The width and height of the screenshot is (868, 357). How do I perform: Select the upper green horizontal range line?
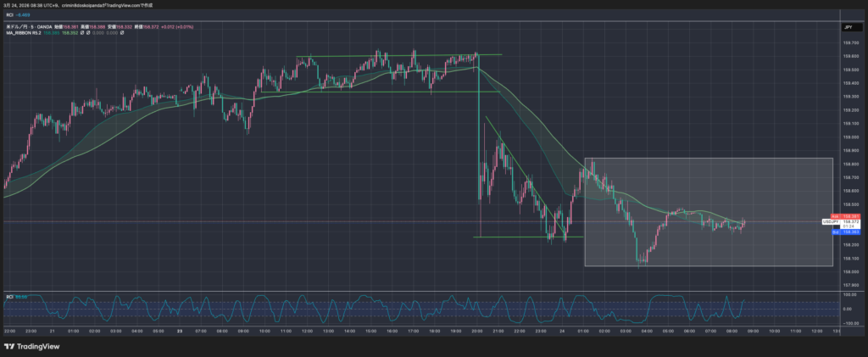(x=381, y=56)
